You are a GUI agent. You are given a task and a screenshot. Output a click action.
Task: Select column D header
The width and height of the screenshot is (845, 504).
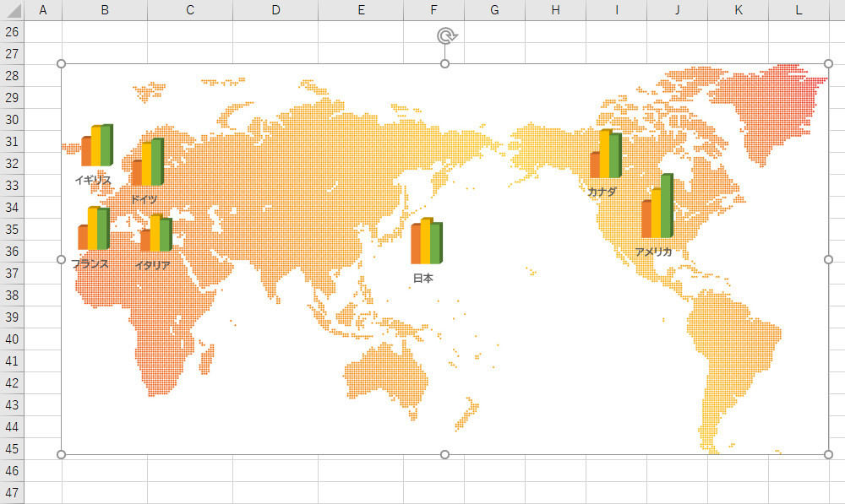[275, 10]
